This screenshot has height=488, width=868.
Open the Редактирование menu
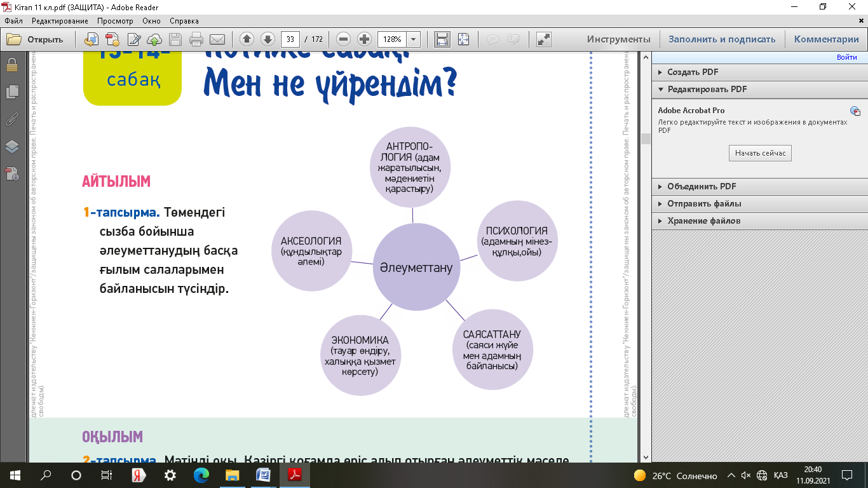tap(60, 21)
